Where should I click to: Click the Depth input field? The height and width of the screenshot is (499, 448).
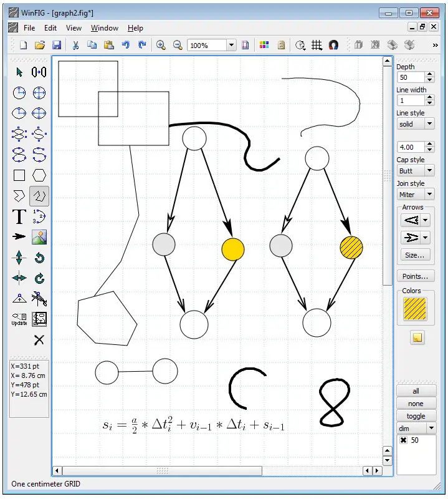411,77
